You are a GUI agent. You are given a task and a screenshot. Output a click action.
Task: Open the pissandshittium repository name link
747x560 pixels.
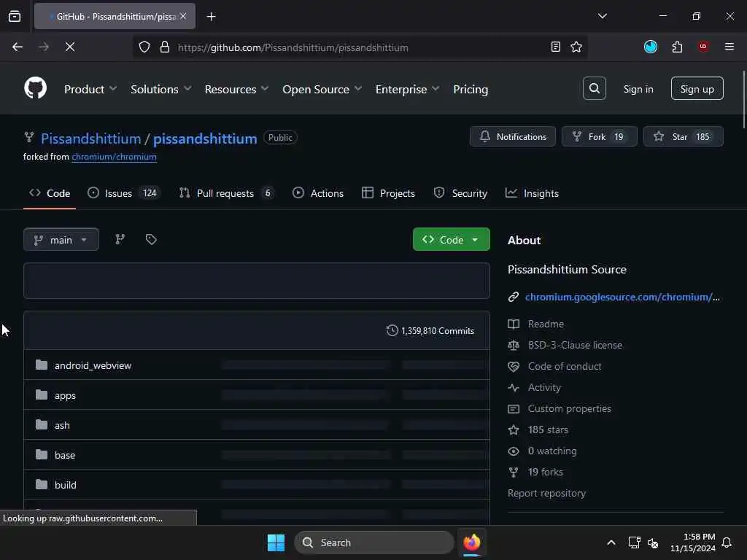click(x=205, y=139)
